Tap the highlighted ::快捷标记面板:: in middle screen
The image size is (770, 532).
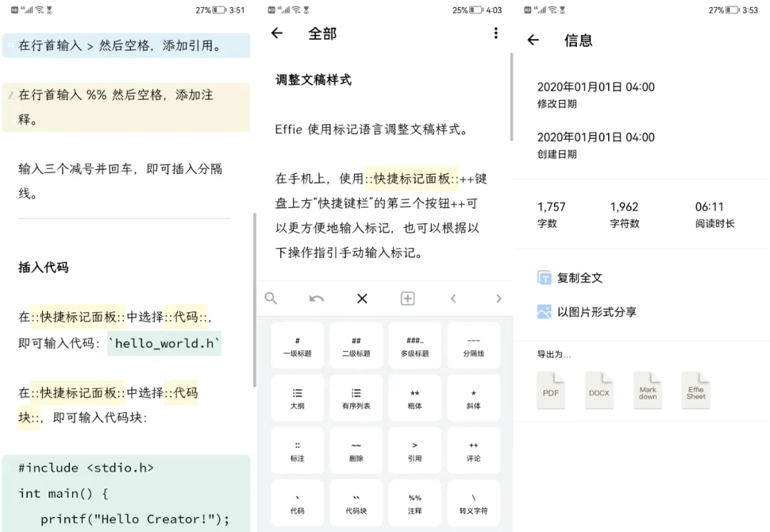click(x=411, y=178)
